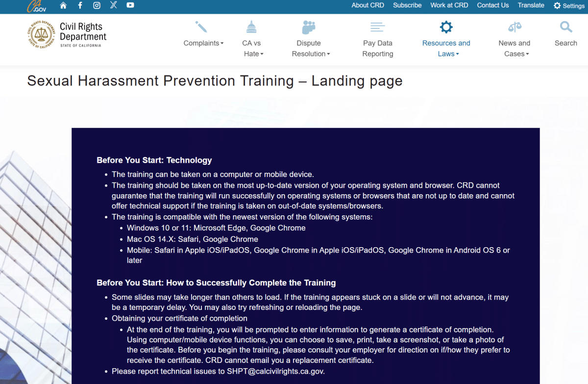588x384 pixels.
Task: Click the News and Cases scales icon
Action: click(x=514, y=27)
